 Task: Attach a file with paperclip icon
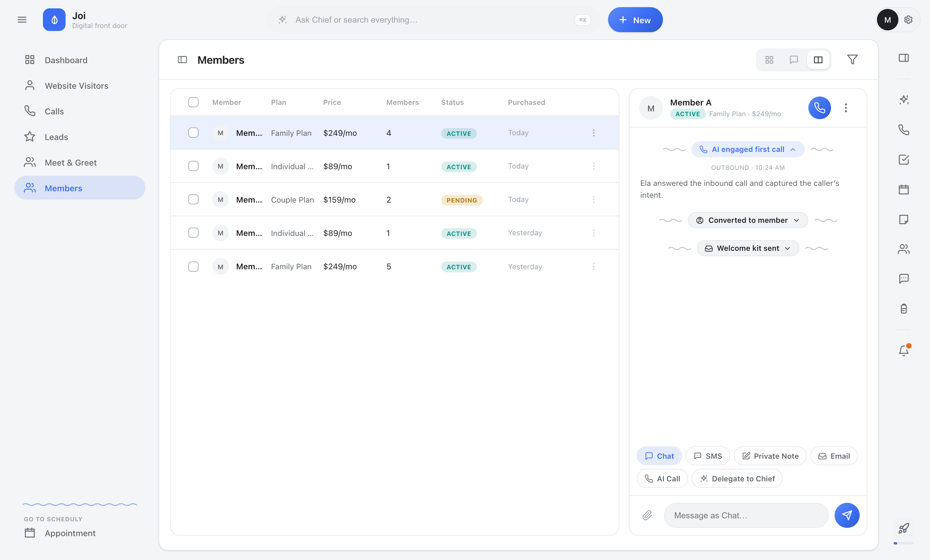647,515
